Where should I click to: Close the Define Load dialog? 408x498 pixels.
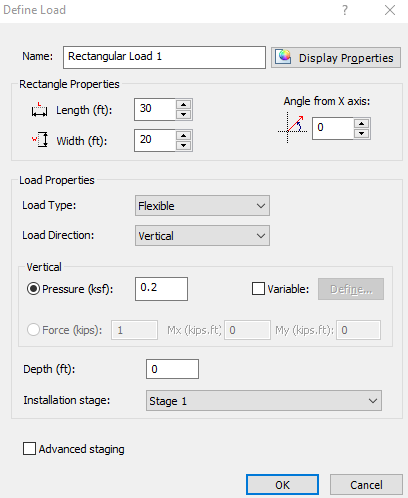click(390, 10)
